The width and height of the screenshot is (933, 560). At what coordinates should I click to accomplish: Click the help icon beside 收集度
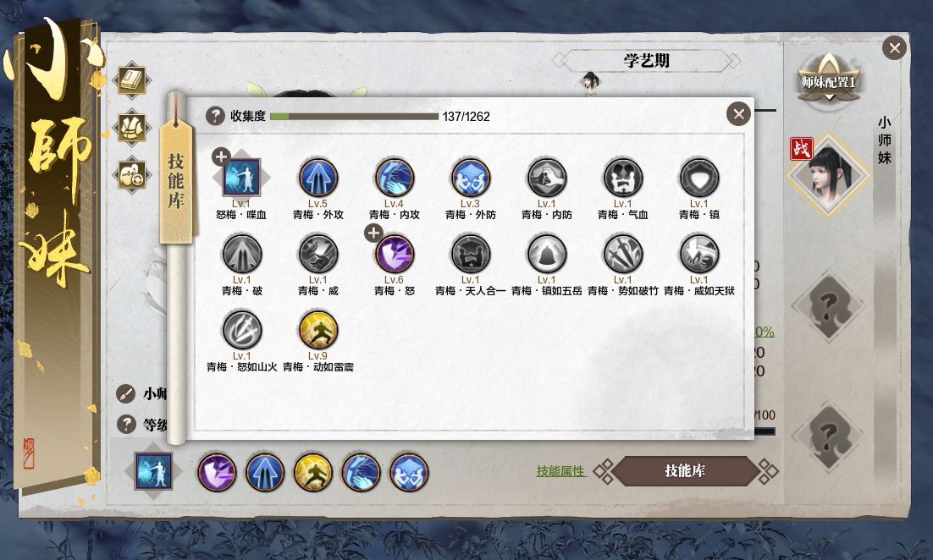tap(215, 116)
